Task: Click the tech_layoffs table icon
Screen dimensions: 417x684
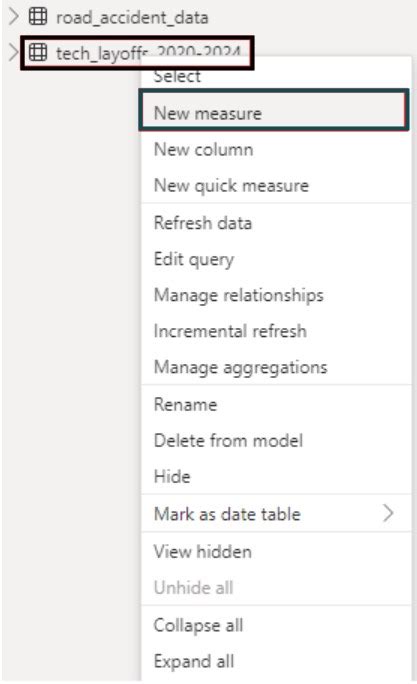Action: click(x=38, y=53)
